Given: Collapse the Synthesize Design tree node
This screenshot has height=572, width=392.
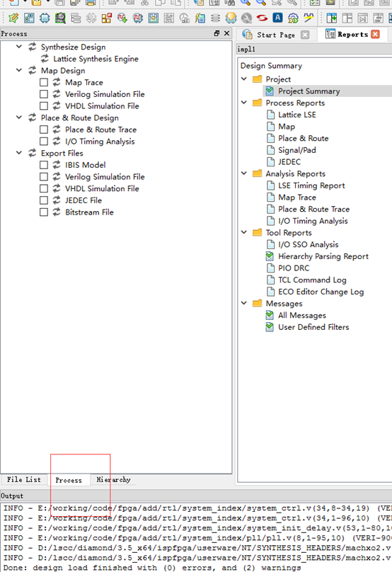Looking at the screenshot, I should tap(19, 47).
